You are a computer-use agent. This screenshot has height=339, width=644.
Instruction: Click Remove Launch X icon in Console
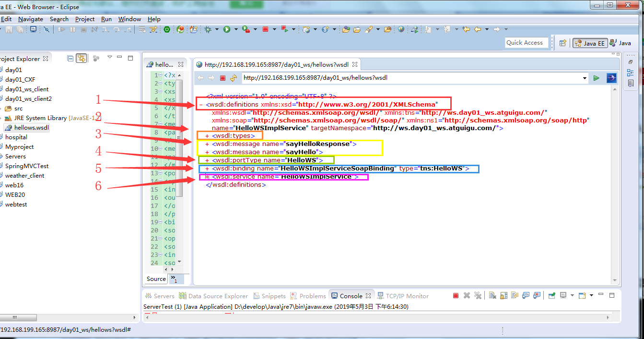pyautogui.click(x=467, y=296)
